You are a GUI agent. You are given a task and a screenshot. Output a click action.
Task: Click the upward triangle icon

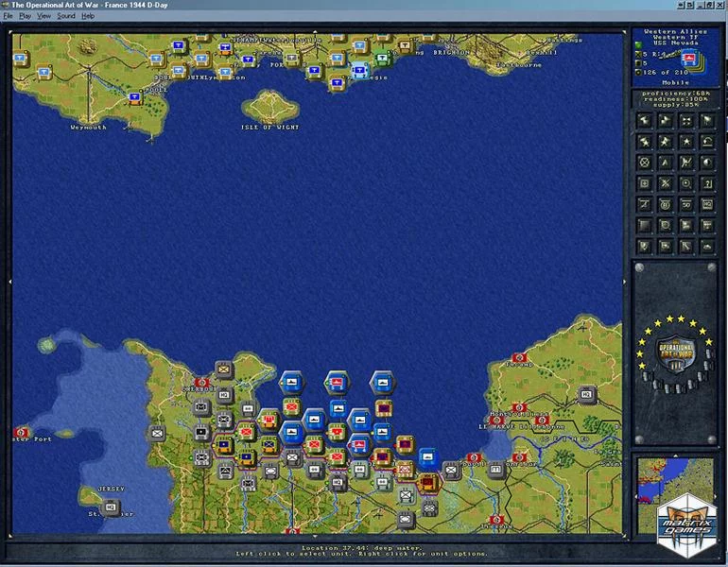point(666,163)
